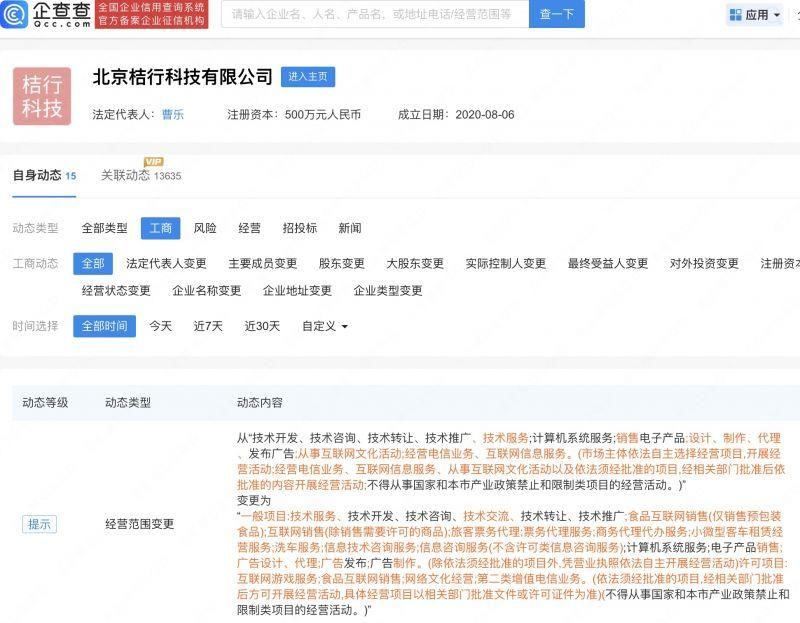Screen dimensions: 800x623
Task: Click the 提示 level tag
Action: [x=39, y=524]
